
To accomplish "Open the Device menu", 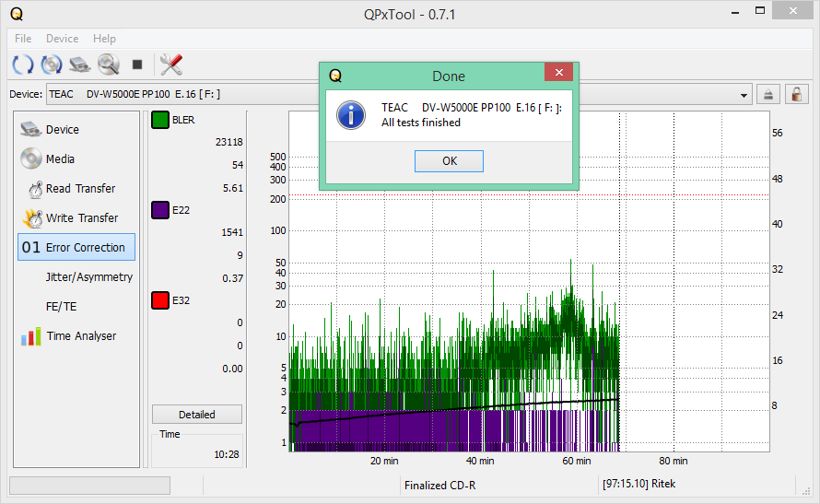I will pyautogui.click(x=63, y=39).
